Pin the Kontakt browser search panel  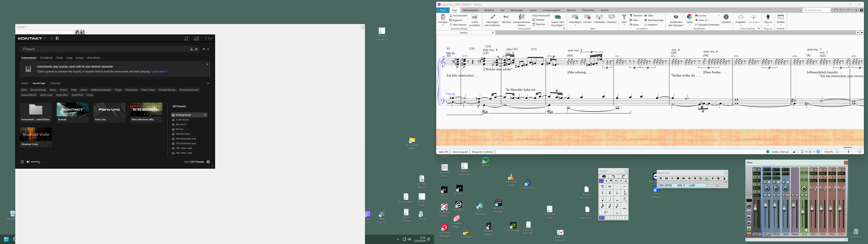(204, 49)
